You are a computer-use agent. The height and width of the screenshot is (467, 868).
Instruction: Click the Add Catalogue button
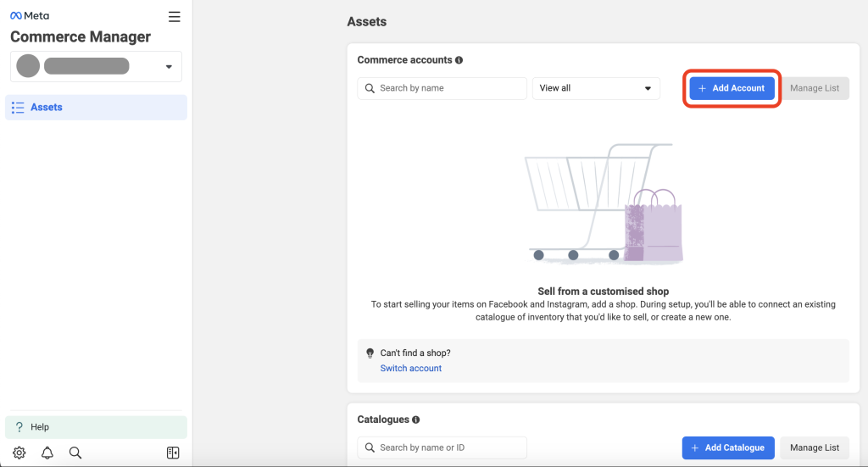[x=728, y=448]
